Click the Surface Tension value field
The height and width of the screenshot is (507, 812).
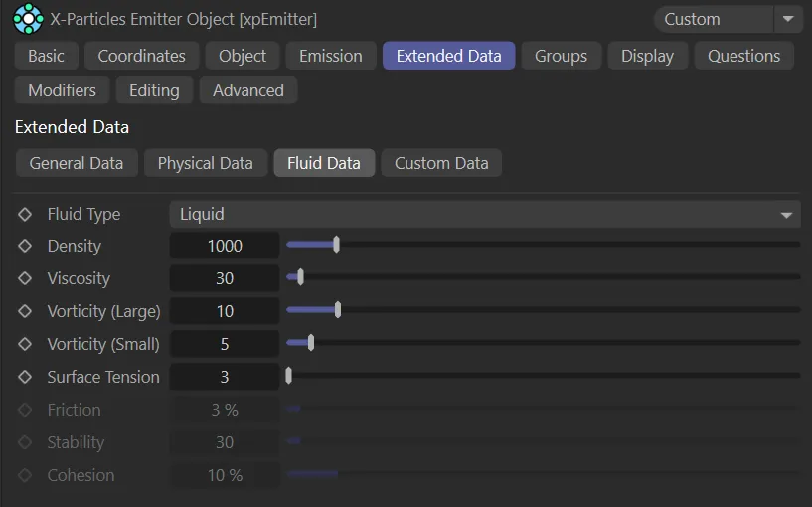[225, 378]
